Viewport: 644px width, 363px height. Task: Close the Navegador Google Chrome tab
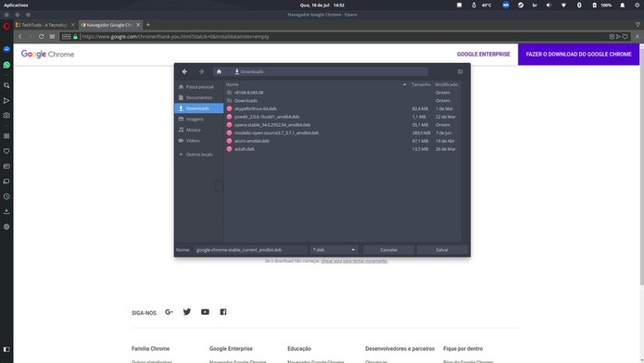(138, 25)
